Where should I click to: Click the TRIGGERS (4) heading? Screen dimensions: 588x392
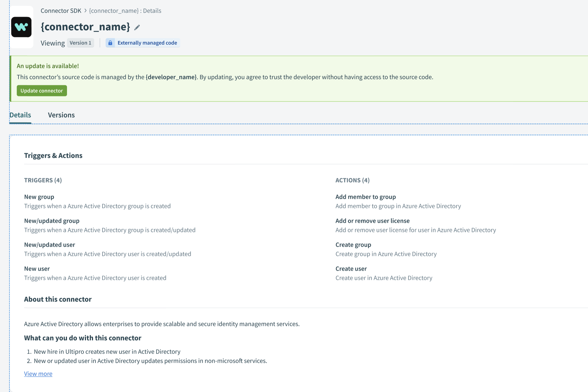(x=43, y=180)
